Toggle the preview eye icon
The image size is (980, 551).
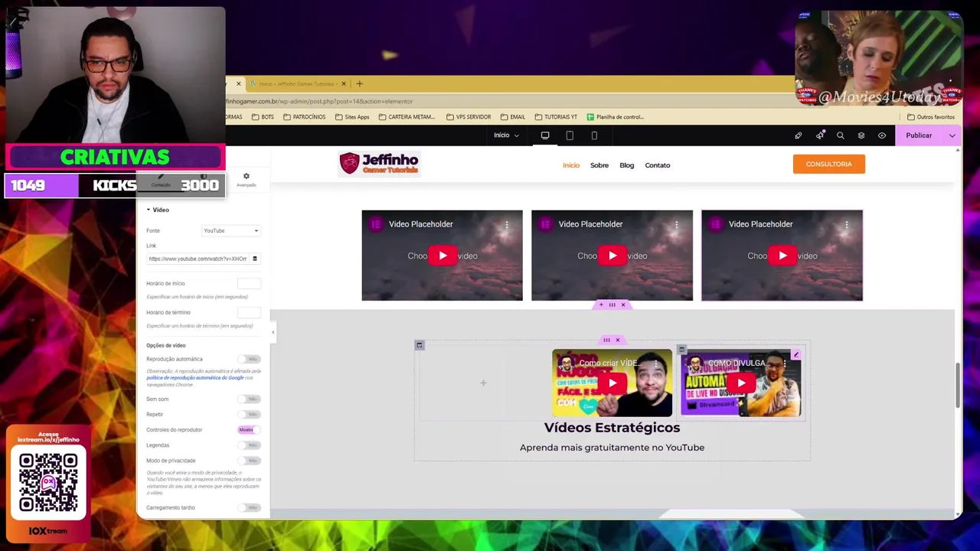[x=882, y=135]
